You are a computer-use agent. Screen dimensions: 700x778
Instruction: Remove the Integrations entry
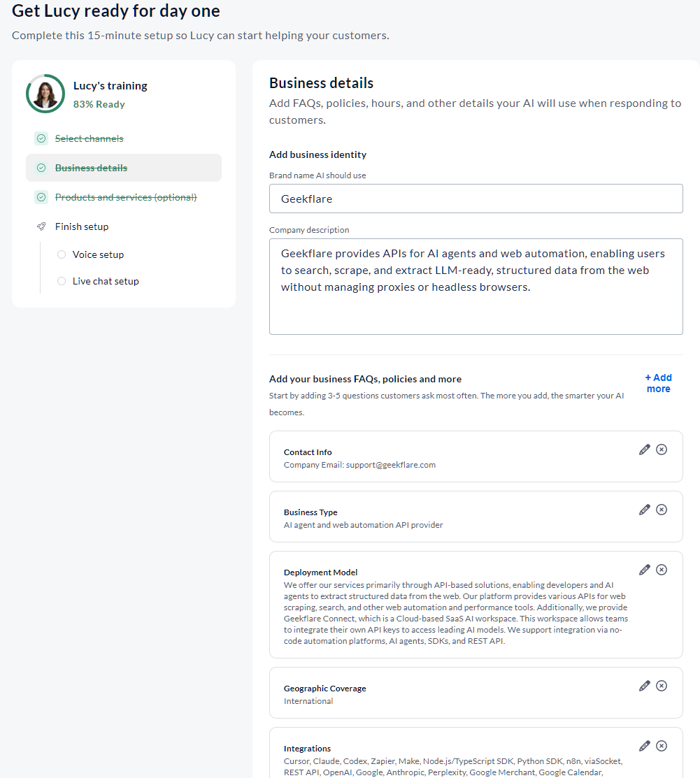662,746
